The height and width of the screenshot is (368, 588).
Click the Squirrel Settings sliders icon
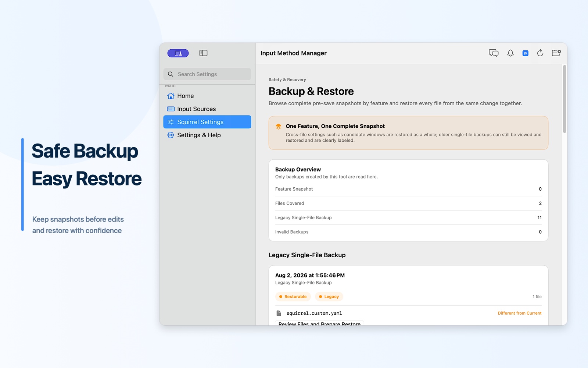coord(171,122)
